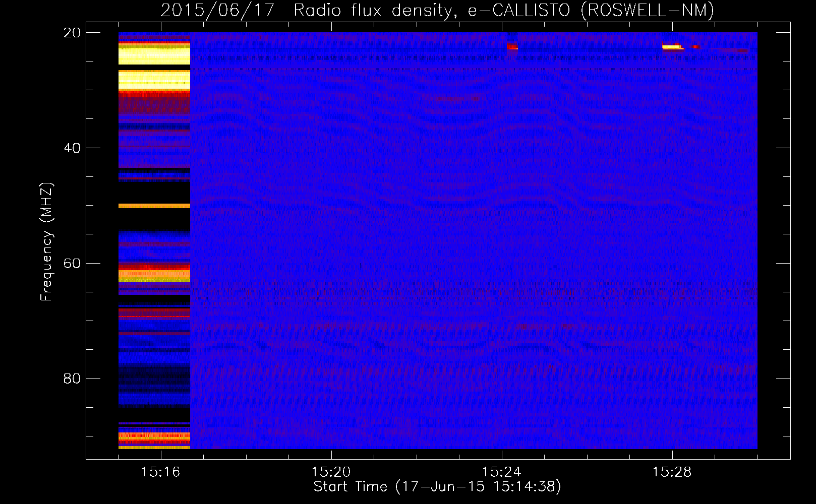Click the '15:16' time tick label
The width and height of the screenshot is (816, 504).
pyautogui.click(x=160, y=472)
